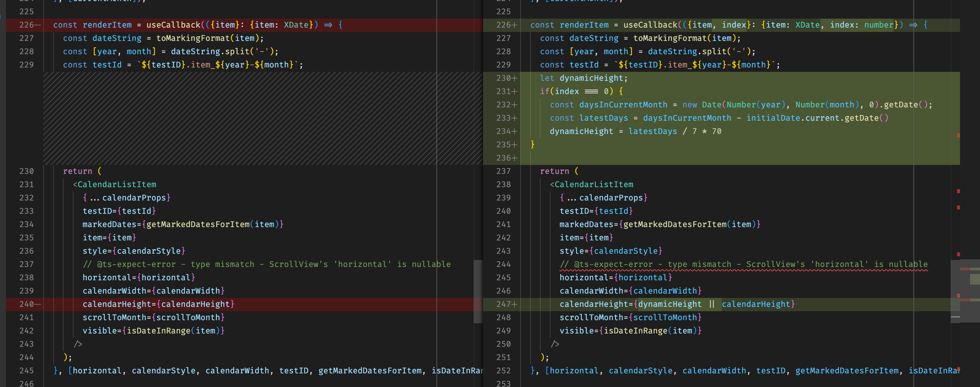The image size is (980, 387).
Task: Click the red-underlined @ts-expect-error comment
Action: coord(744,264)
